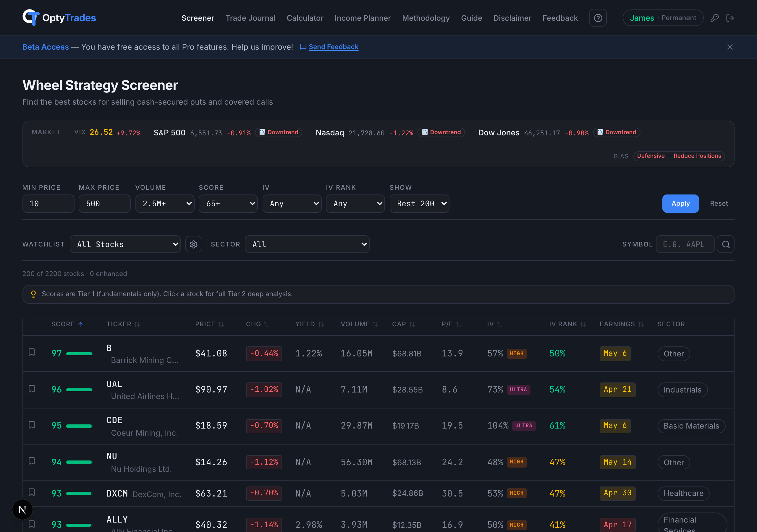The image size is (757, 532).
Task: Bookmark the Barrick Mining stock row
Action: (x=32, y=352)
